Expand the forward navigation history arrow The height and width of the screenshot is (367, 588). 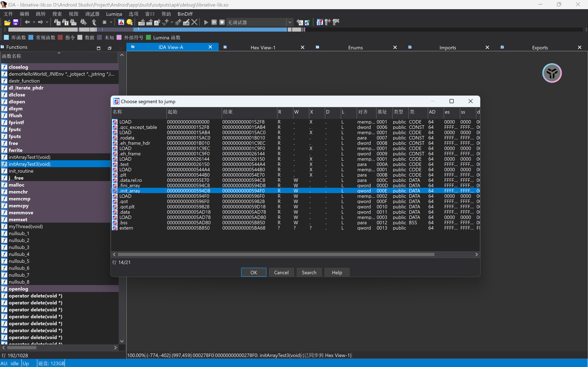pyautogui.click(x=47, y=23)
